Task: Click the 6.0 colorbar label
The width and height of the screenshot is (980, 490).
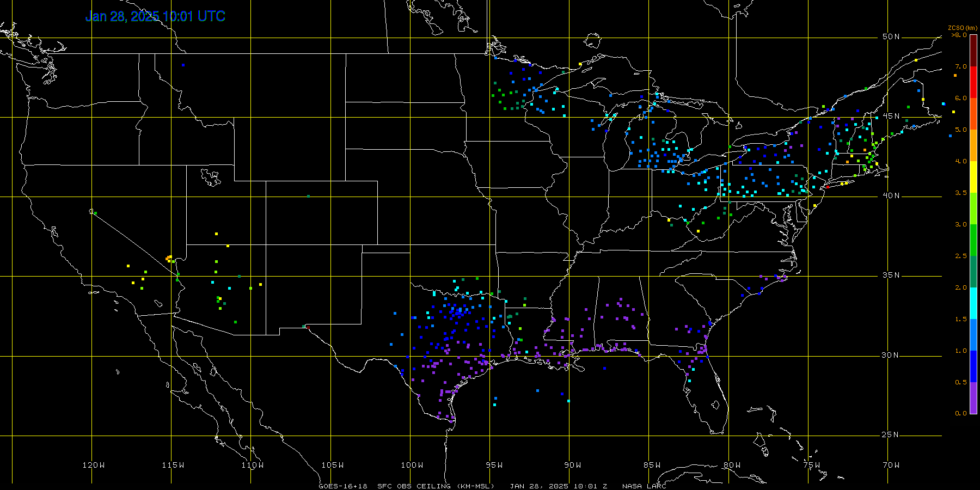Action: [x=961, y=98]
